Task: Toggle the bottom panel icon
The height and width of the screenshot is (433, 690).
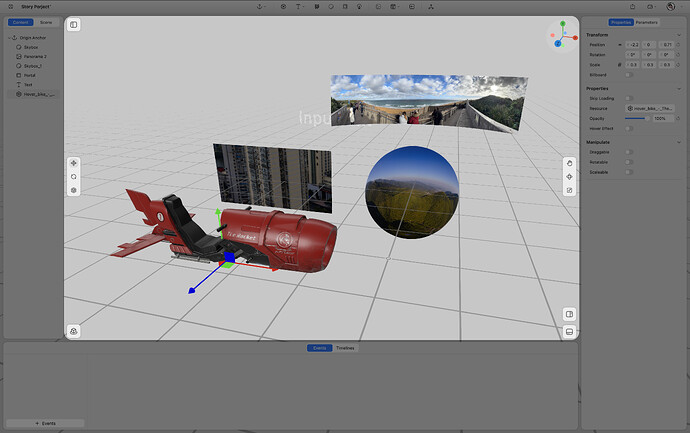Action: (569, 331)
